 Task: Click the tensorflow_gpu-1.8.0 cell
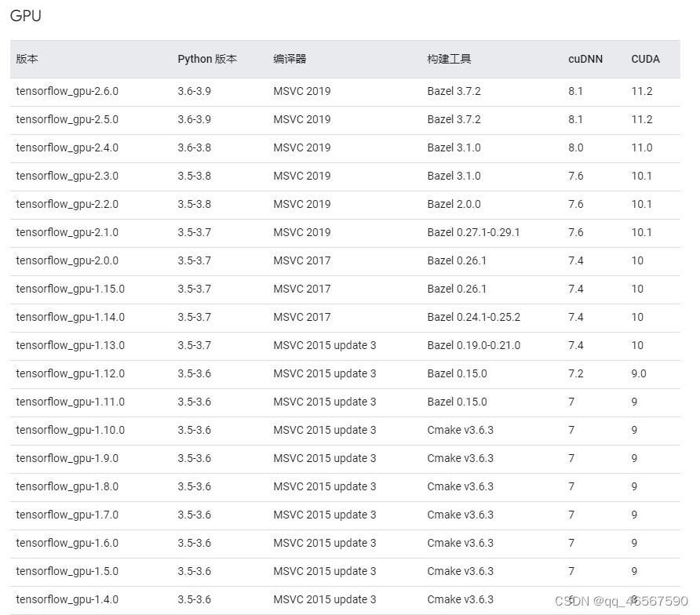coord(67,486)
